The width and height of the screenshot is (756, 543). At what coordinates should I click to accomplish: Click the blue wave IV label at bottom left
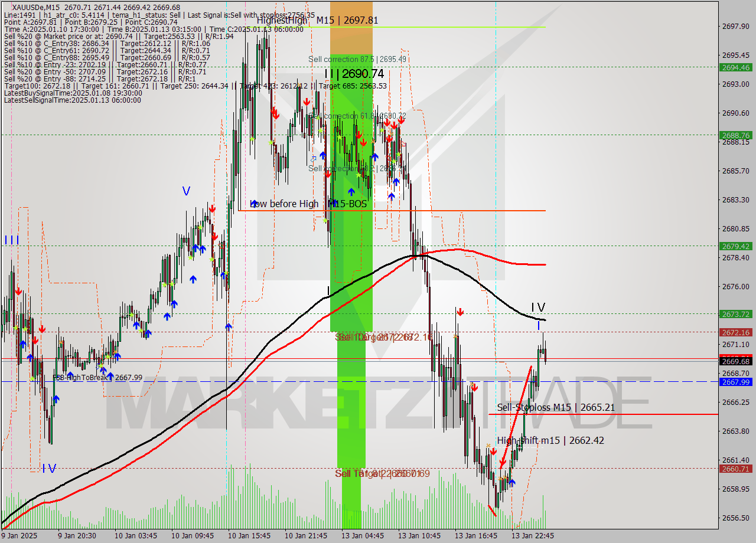coord(49,469)
